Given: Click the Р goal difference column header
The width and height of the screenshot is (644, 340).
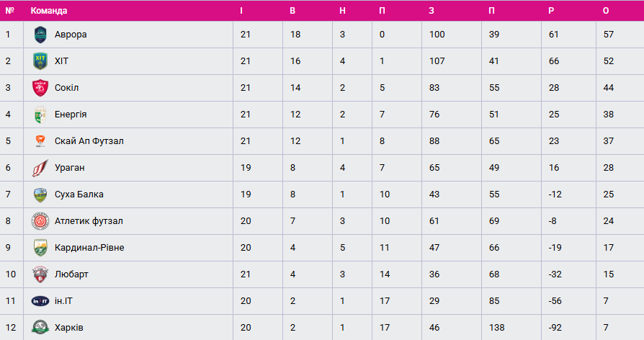Looking at the screenshot, I should click(551, 11).
